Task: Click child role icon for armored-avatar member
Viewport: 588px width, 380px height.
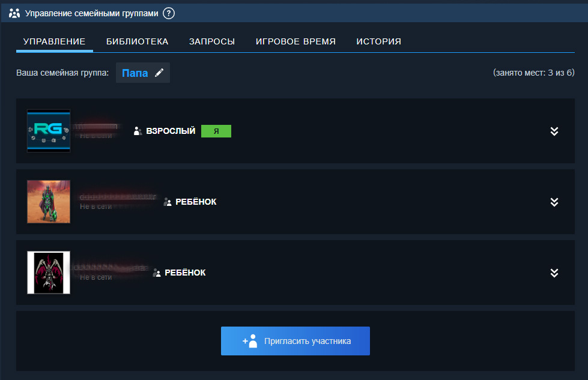Action: click(x=168, y=202)
